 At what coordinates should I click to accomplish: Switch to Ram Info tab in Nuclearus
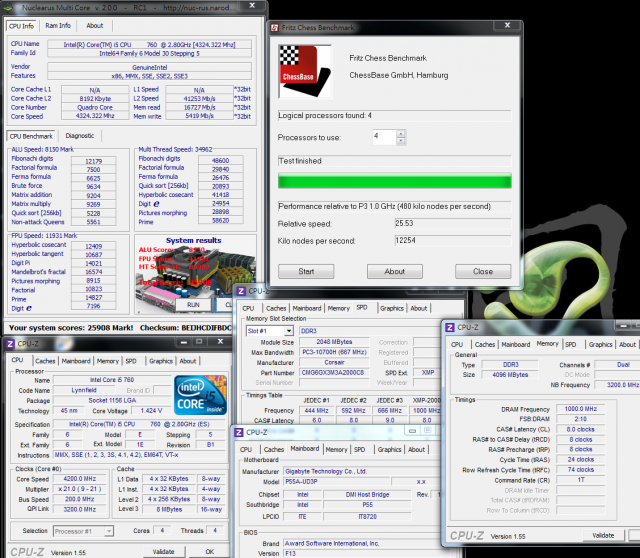(58, 25)
